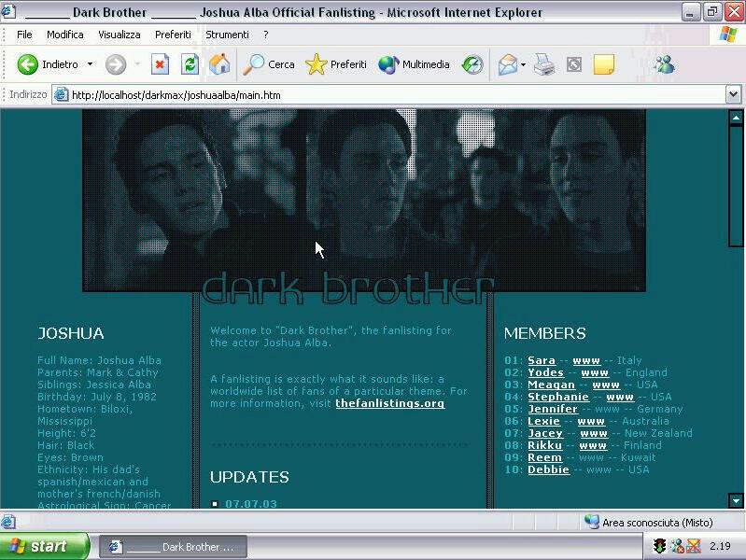Screen dimensions: 746x560
Task: Expand the mail envelope dropdown arrow
Action: click(x=523, y=64)
